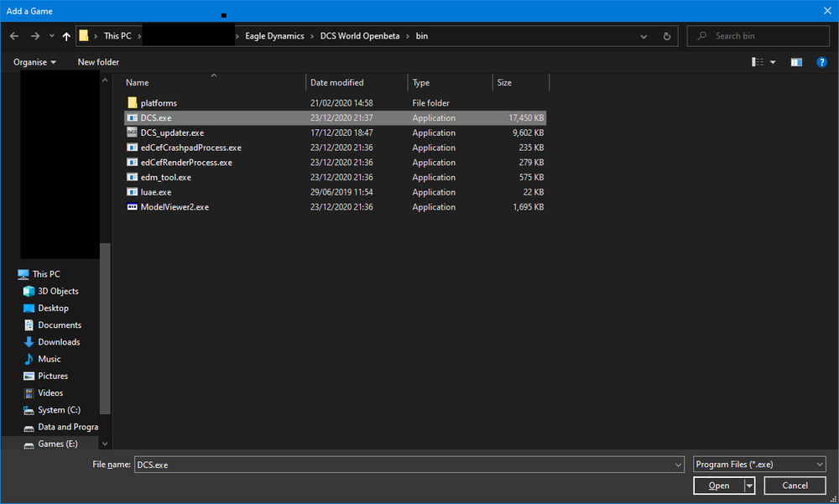Select the DCS_updater.exe file icon
Screen dimensions: 839x504
click(132, 132)
